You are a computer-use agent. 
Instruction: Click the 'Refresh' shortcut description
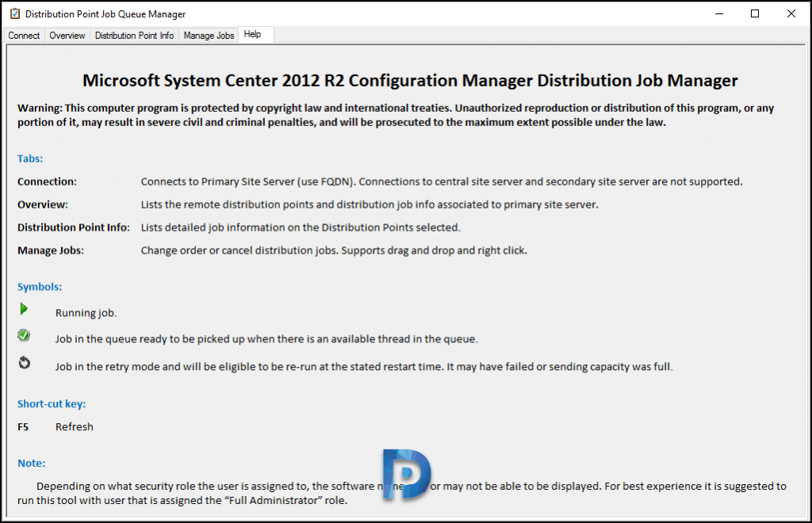click(74, 427)
